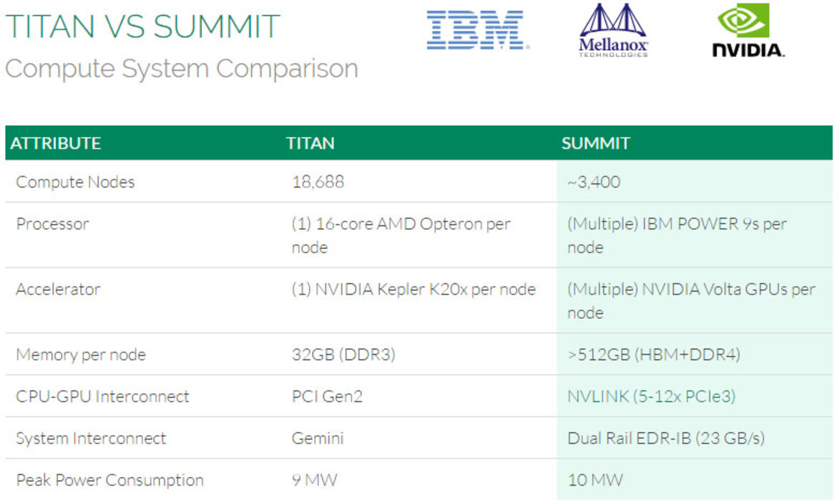Select the SUMMIT column header
Viewport: 837px width, 504px height.
596,143
